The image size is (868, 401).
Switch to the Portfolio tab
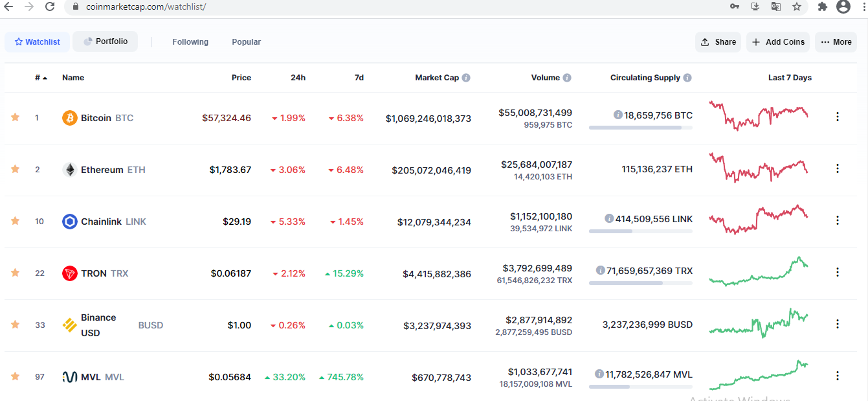tap(105, 41)
